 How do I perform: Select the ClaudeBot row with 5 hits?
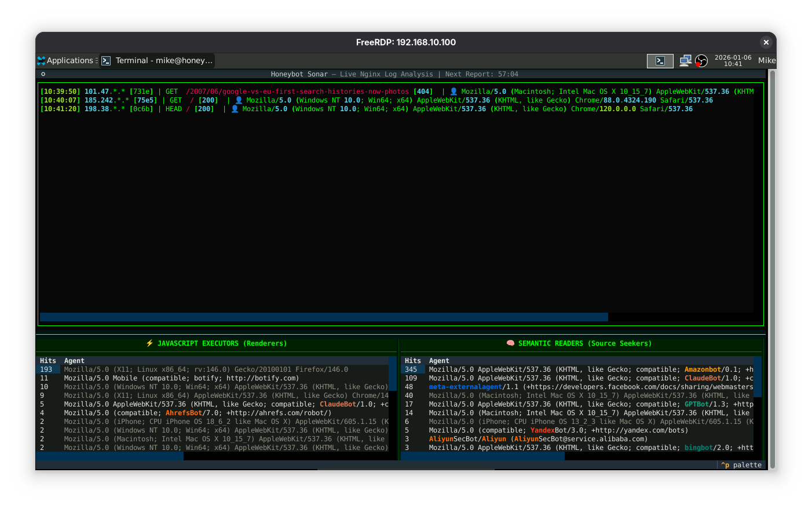point(213,404)
